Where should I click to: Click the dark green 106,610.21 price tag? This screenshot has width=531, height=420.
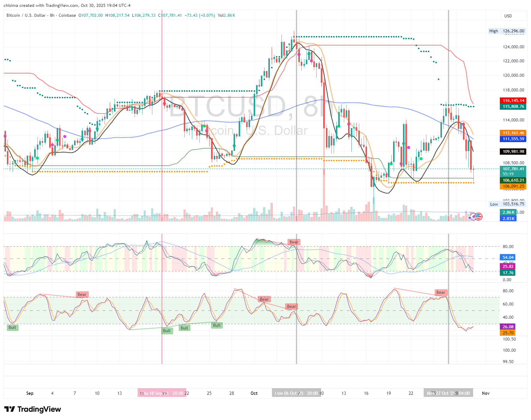(x=513, y=180)
